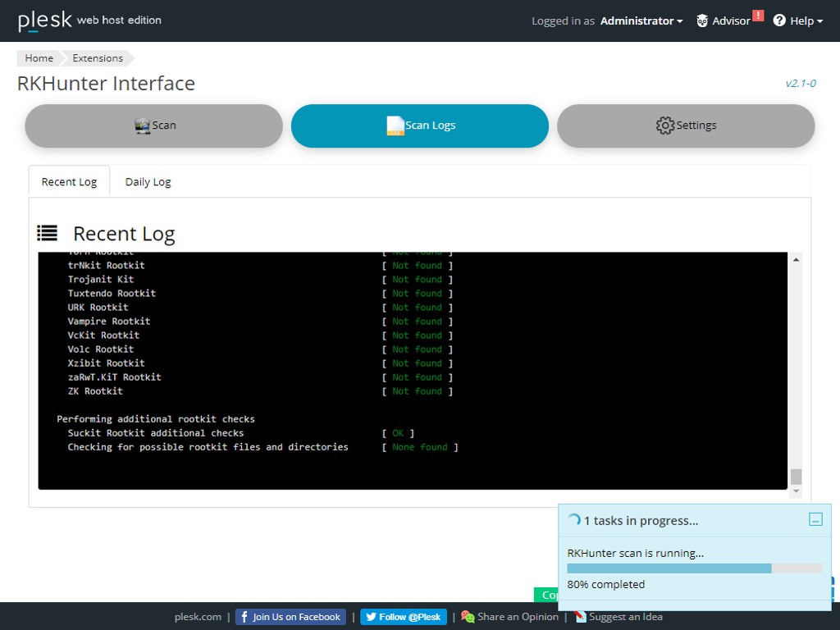Open the Advisor owl icon
The image size is (840, 630).
(702, 21)
